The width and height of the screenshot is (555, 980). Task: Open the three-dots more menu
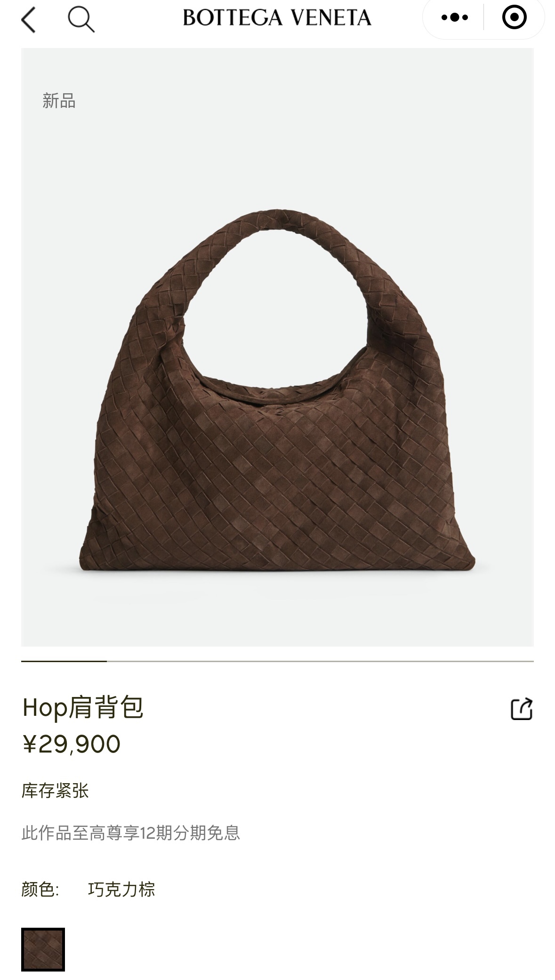454,18
